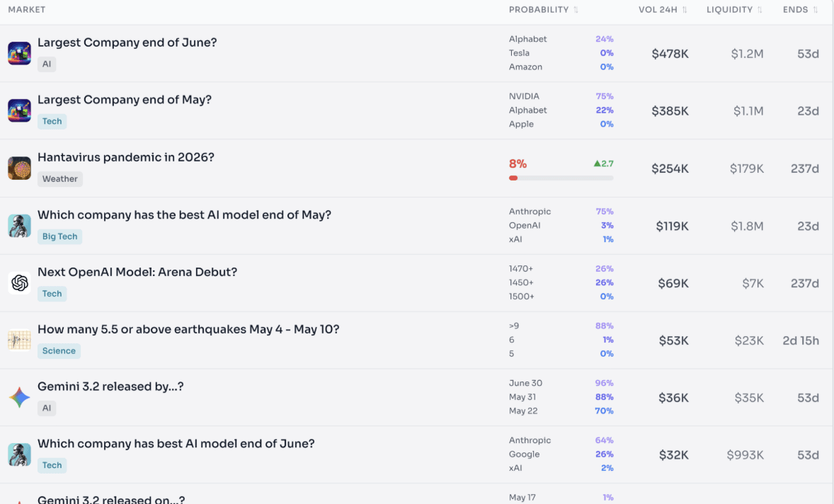Click the $7K liquidity value
Viewport: 834px width, 504px height.
point(753,283)
